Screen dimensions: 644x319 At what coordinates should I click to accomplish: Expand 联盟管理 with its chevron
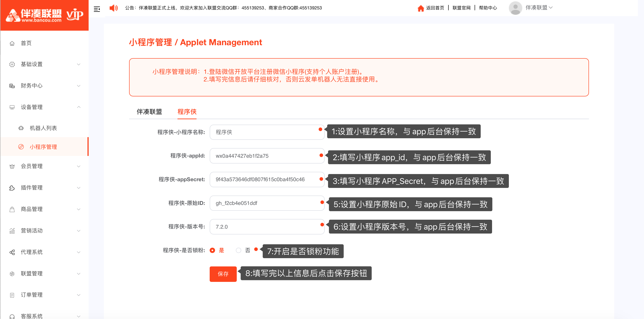79,274
